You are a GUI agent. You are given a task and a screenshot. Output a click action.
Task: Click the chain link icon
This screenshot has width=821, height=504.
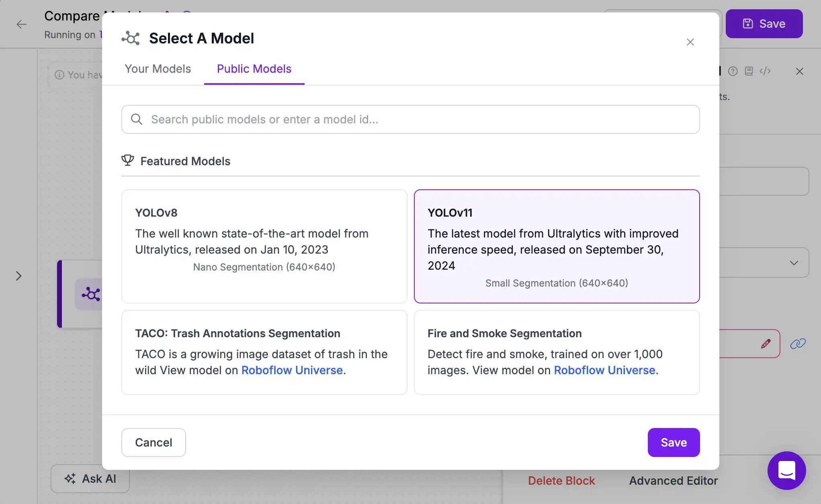click(x=798, y=344)
